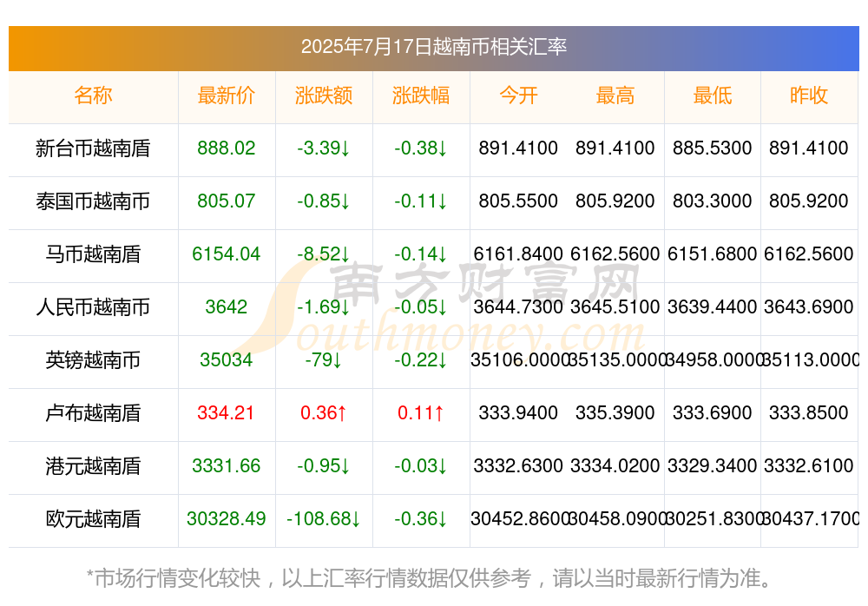
Task: Click change amount -1.69↓
Action: [324, 306]
